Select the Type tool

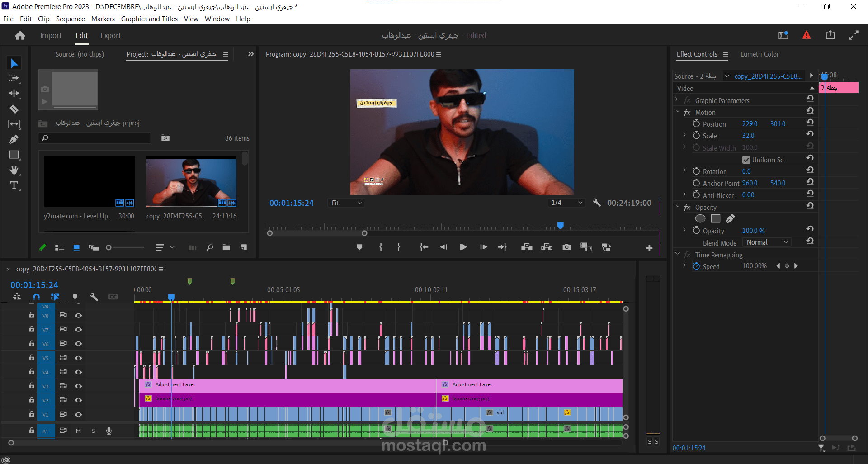(14, 185)
